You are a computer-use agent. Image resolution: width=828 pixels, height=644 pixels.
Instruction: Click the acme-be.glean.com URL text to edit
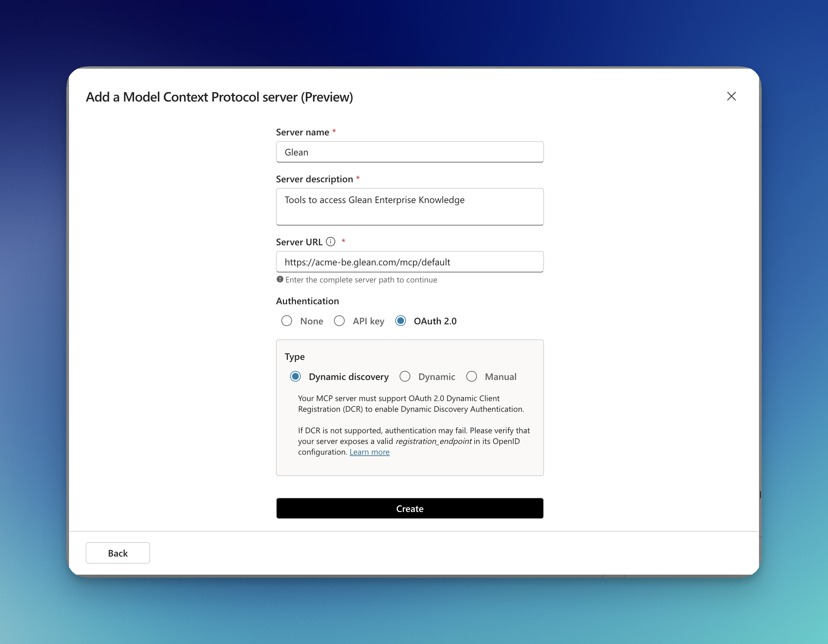click(367, 262)
